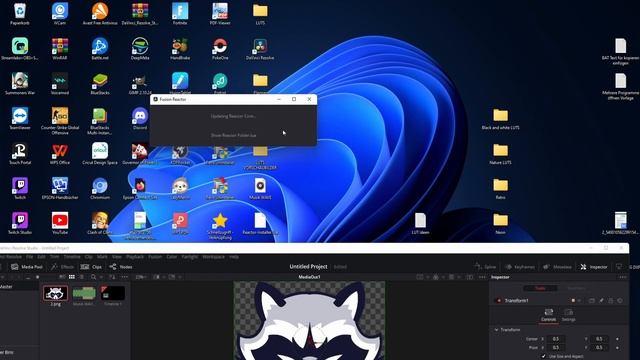
Task: Open the File menu in Resolve
Action: [x=29, y=257]
